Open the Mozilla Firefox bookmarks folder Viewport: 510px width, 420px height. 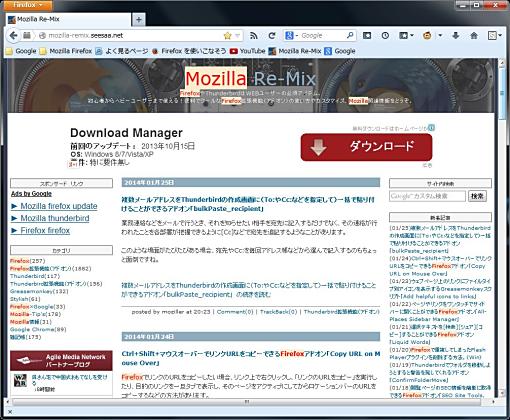point(66,51)
